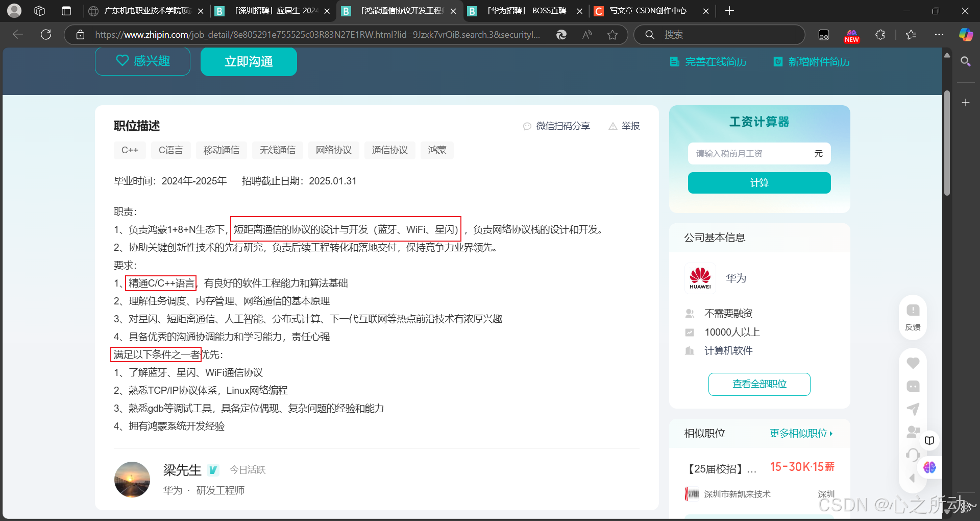Click the tracking prevention icon in address bar
This screenshot has width=980, height=521.
point(561,35)
